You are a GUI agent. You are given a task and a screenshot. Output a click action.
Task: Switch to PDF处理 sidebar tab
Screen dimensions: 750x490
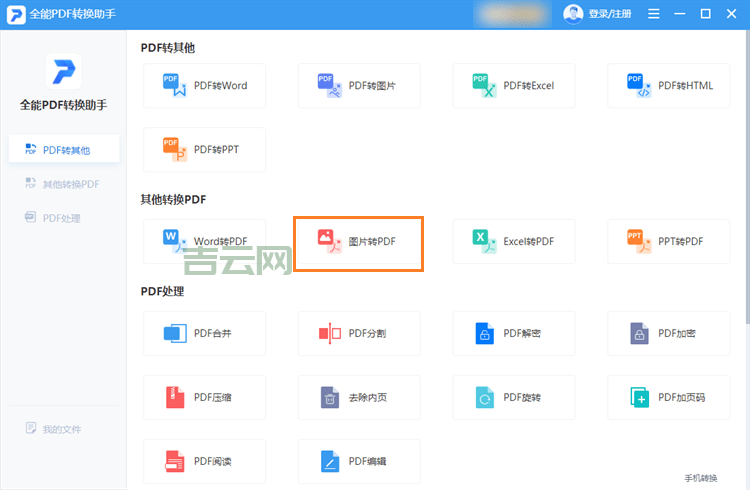coord(64,218)
